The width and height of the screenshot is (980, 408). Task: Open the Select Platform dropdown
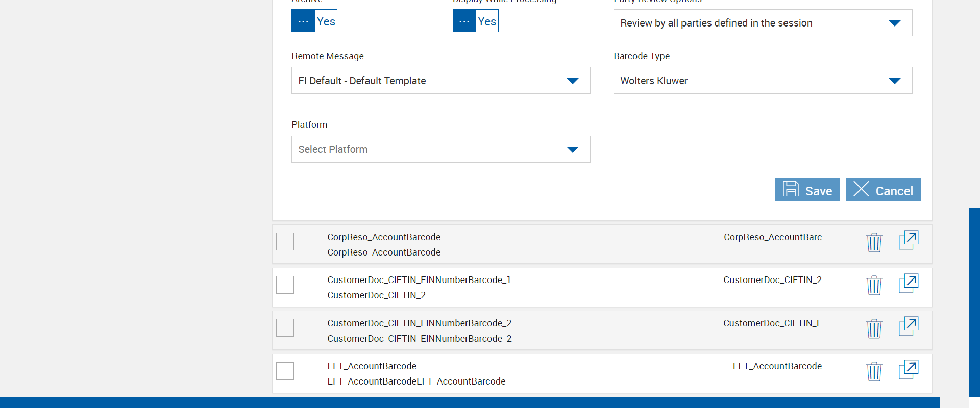(440, 149)
